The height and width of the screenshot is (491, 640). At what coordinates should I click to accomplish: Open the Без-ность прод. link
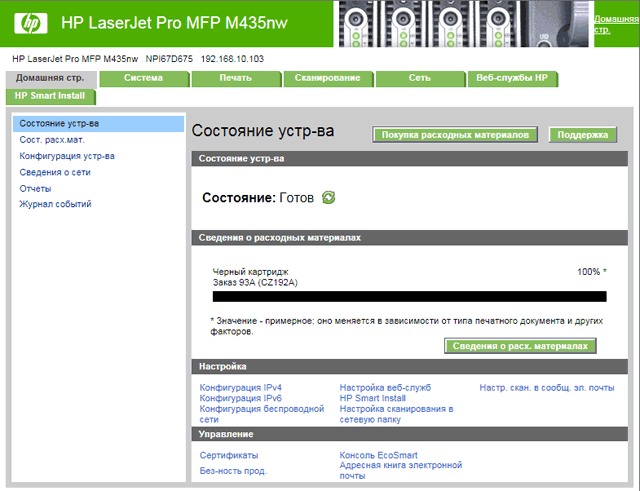(x=233, y=471)
